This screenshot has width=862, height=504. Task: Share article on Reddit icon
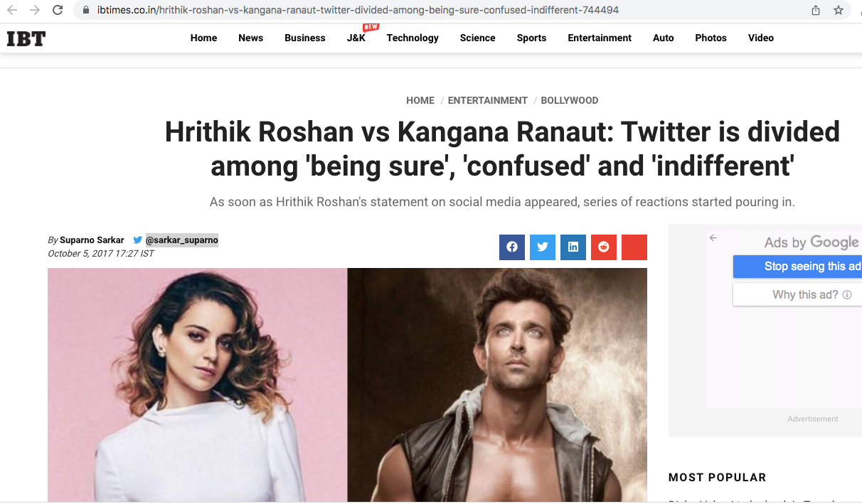point(604,247)
